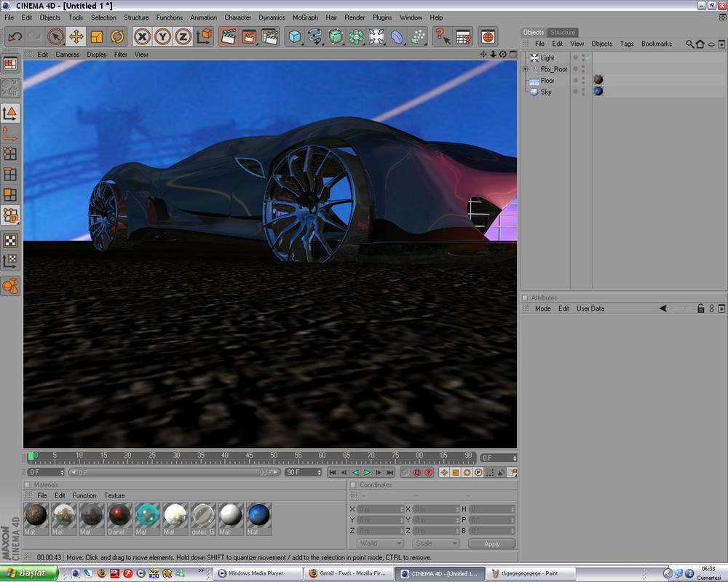
Task: Toggle the X-axis lock button
Action: point(143,36)
